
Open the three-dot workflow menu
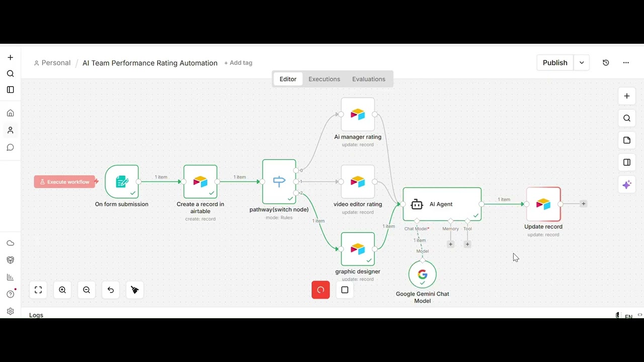point(626,63)
